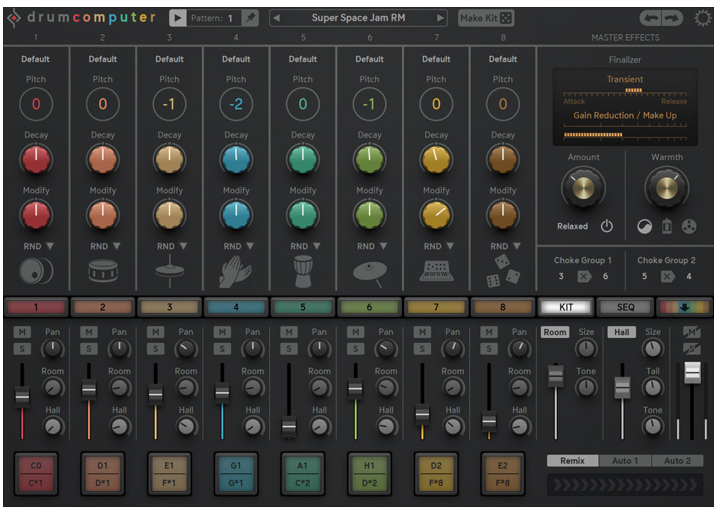
Task: Click the cymbal icon on channel 6
Action: coord(370,273)
